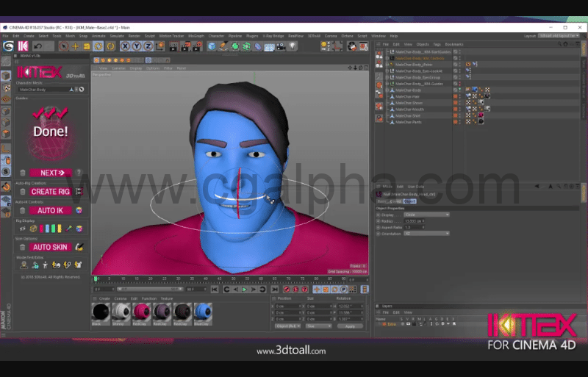Go to the end of animation
The image size is (588, 377).
coord(274,290)
